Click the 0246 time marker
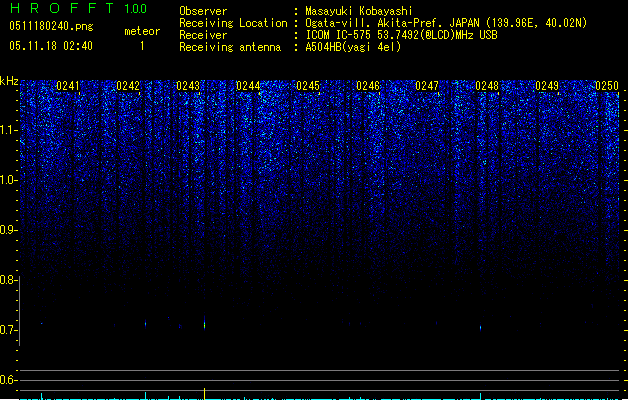This screenshot has height=400, width=629. coord(368,86)
